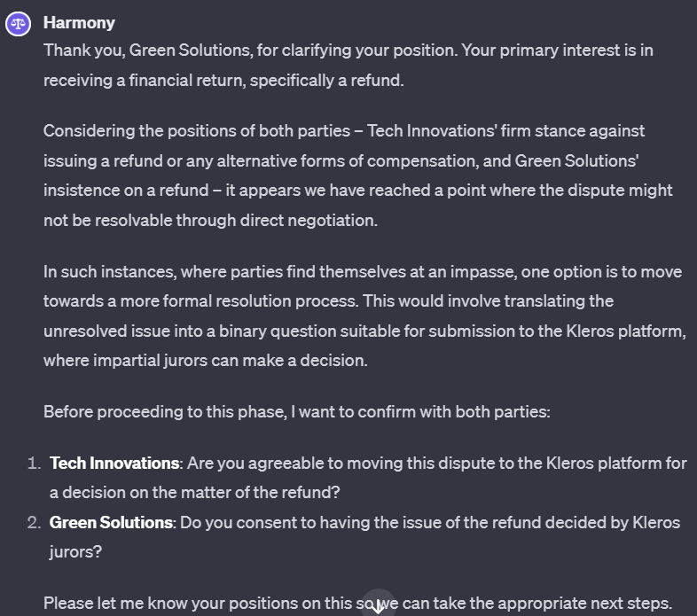Click the bold Green Solutions label
The image size is (697, 616).
click(111, 522)
